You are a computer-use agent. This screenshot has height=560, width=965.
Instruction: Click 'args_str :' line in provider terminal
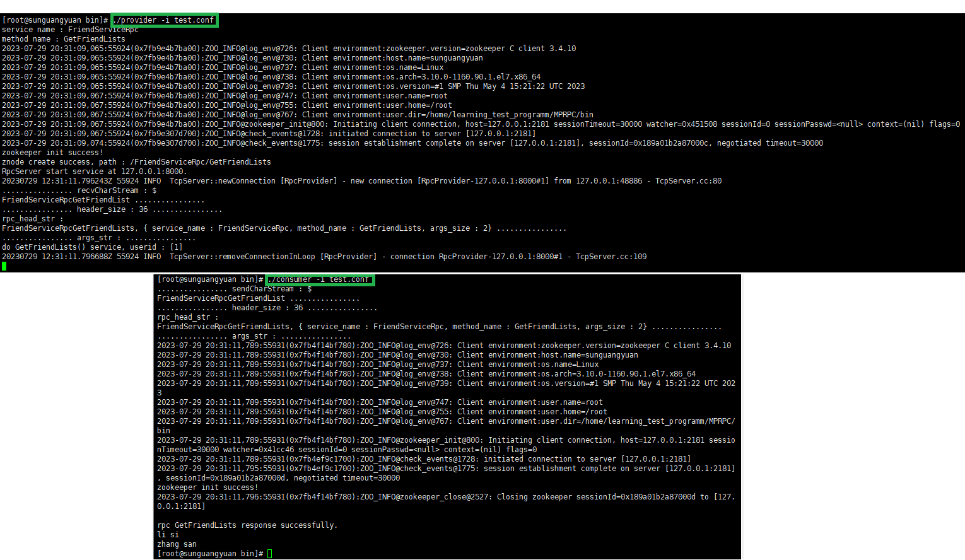coord(99,238)
